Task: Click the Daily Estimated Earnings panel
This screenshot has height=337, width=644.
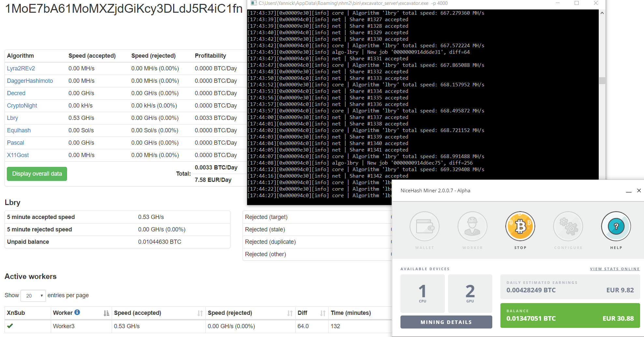Action: pyautogui.click(x=570, y=287)
